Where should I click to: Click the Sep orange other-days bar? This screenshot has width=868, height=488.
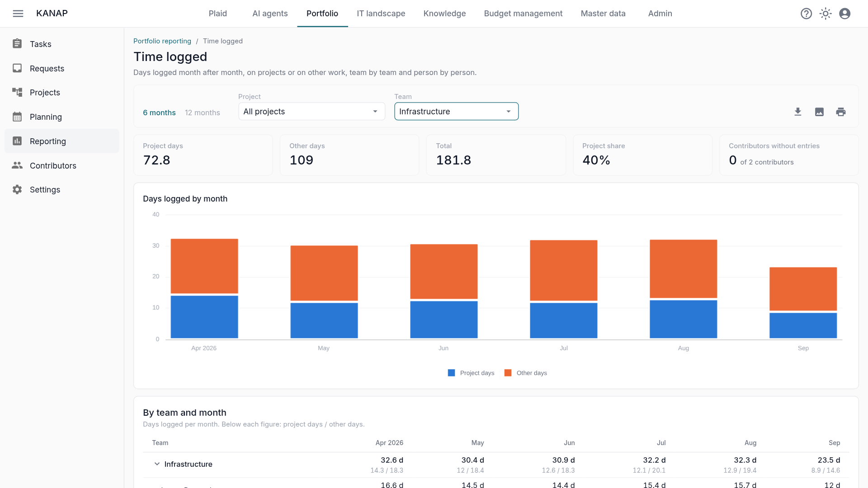pyautogui.click(x=803, y=289)
